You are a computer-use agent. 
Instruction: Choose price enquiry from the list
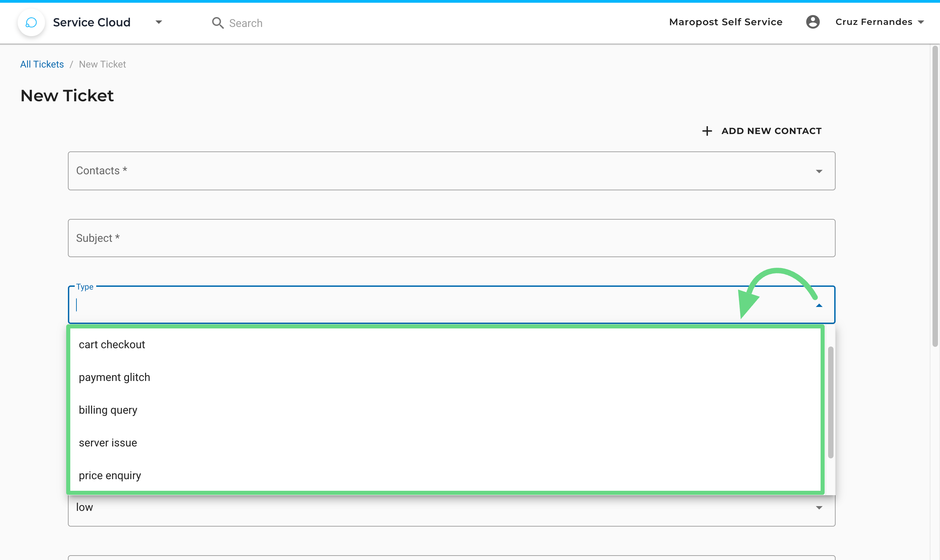[x=110, y=475]
